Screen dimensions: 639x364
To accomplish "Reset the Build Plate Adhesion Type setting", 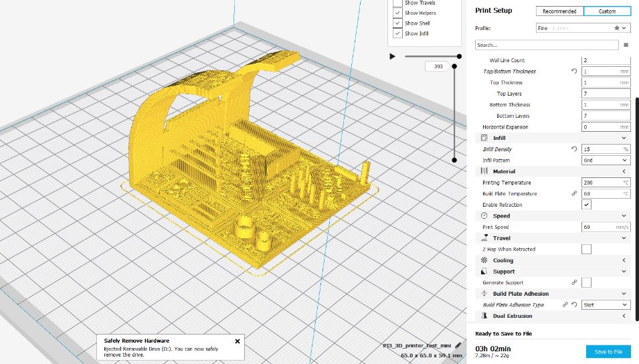I will 574,304.
